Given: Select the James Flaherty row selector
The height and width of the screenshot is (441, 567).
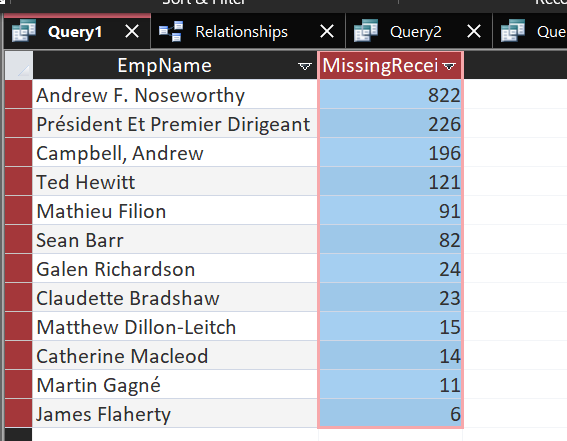Looking at the screenshot, I should click(x=18, y=413).
